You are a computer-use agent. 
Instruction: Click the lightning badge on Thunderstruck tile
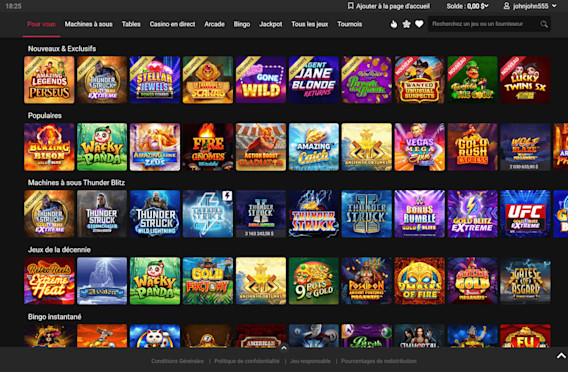227,196
